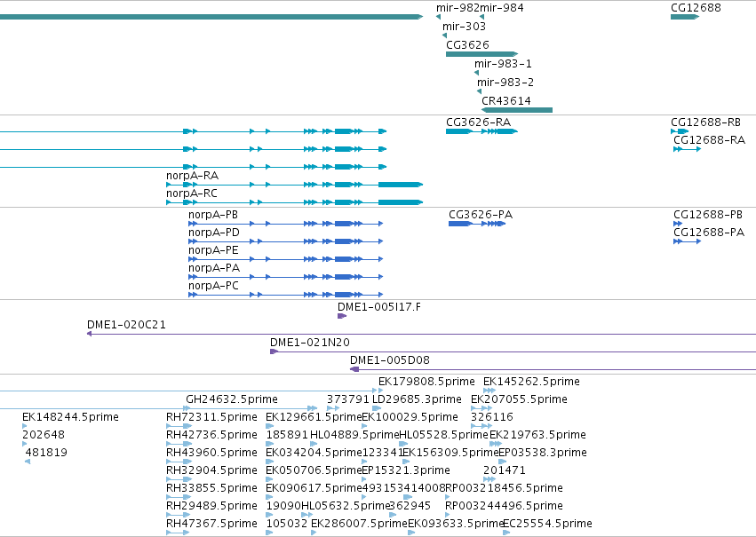Click the 202648 EST label

point(44,435)
